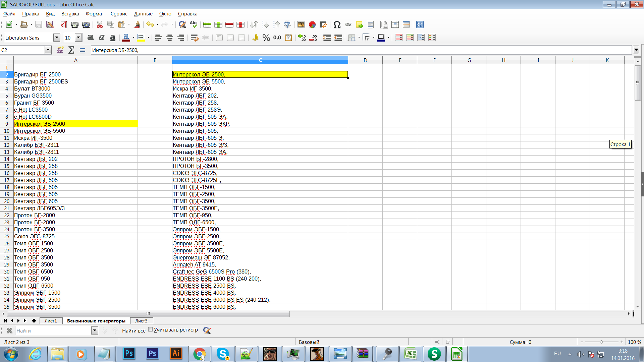
Task: Insert rows using green rows icon
Action: (x=207, y=24)
